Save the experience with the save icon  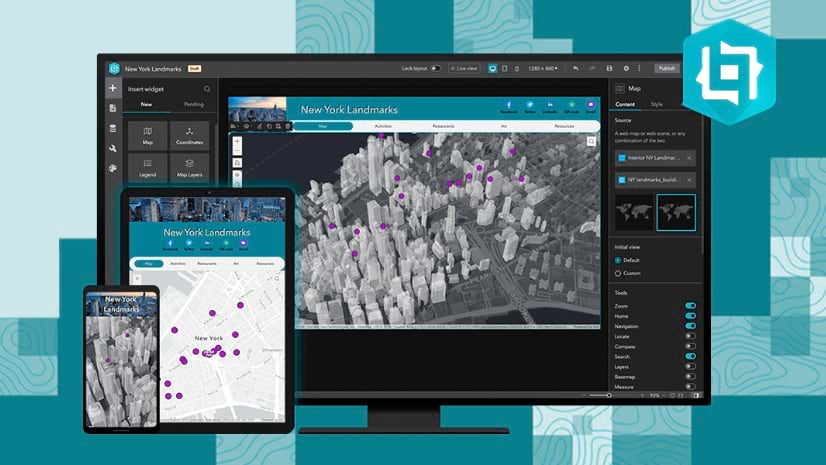[609, 68]
